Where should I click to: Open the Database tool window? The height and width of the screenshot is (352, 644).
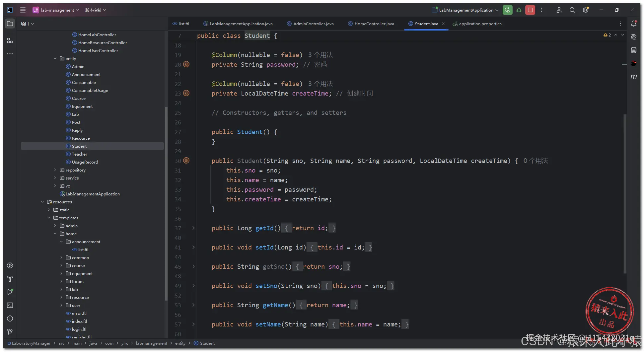point(634,50)
